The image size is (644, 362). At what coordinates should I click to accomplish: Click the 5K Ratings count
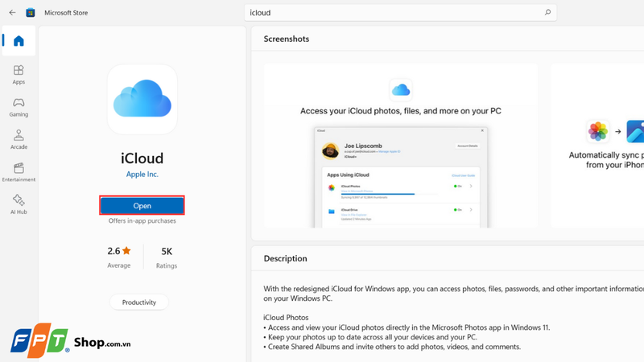point(167,257)
